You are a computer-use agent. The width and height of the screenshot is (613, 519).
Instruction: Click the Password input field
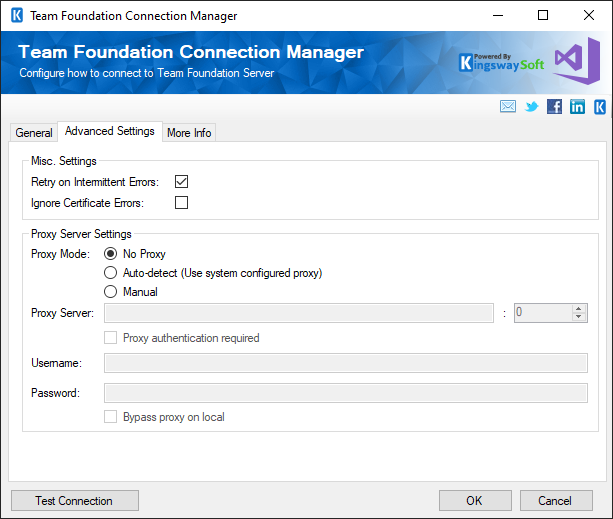point(346,393)
